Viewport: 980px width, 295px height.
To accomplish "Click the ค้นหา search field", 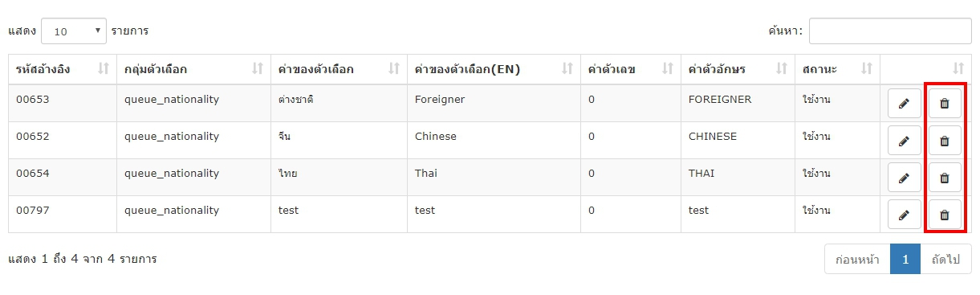I will [x=890, y=31].
